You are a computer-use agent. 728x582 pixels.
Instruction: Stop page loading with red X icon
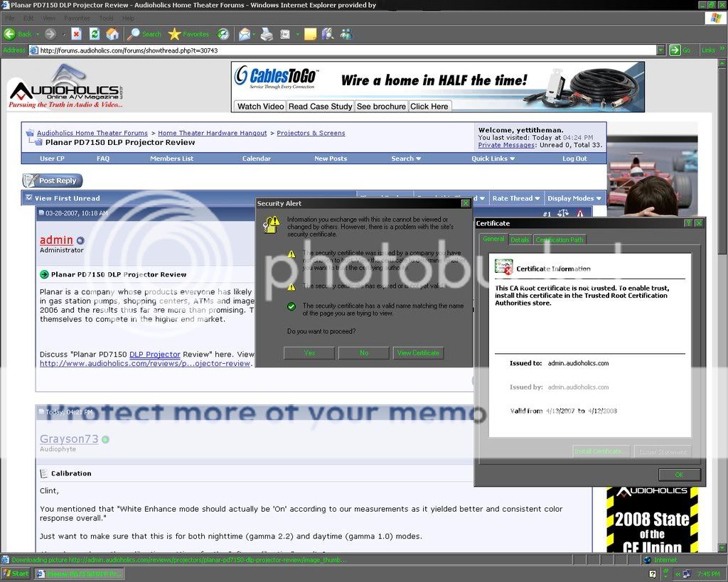(77, 34)
